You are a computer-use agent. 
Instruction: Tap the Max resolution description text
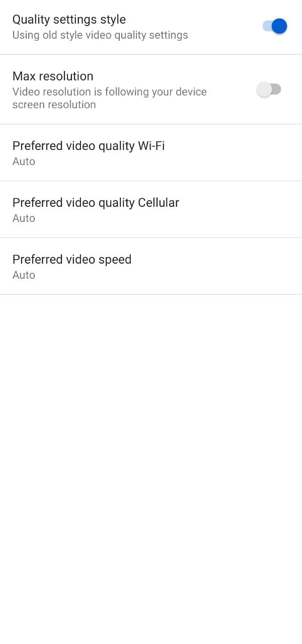coord(109,98)
